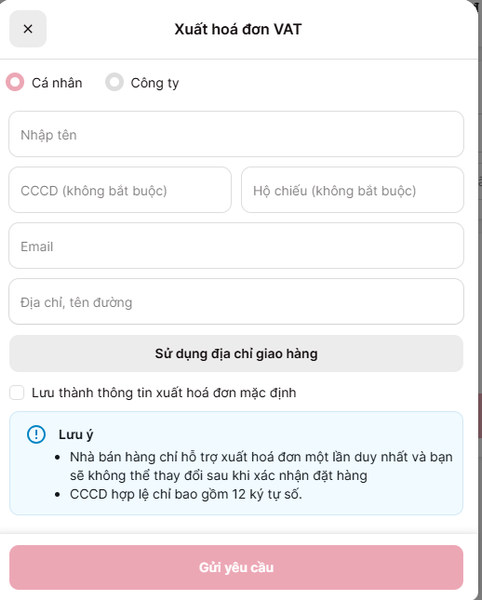Image resolution: width=482 pixels, height=600 pixels.
Task: Click the Xuất hoá đơn VAT title
Action: tap(238, 29)
